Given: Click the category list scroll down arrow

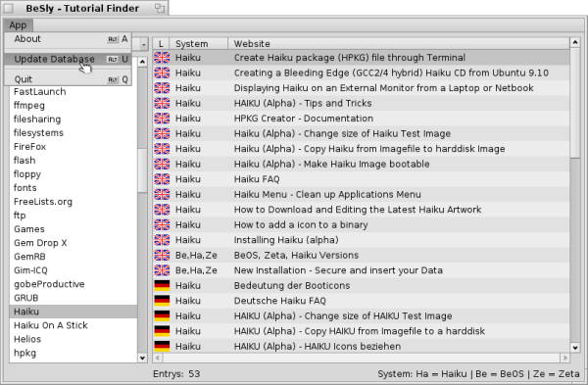Looking at the screenshot, I should [142, 358].
